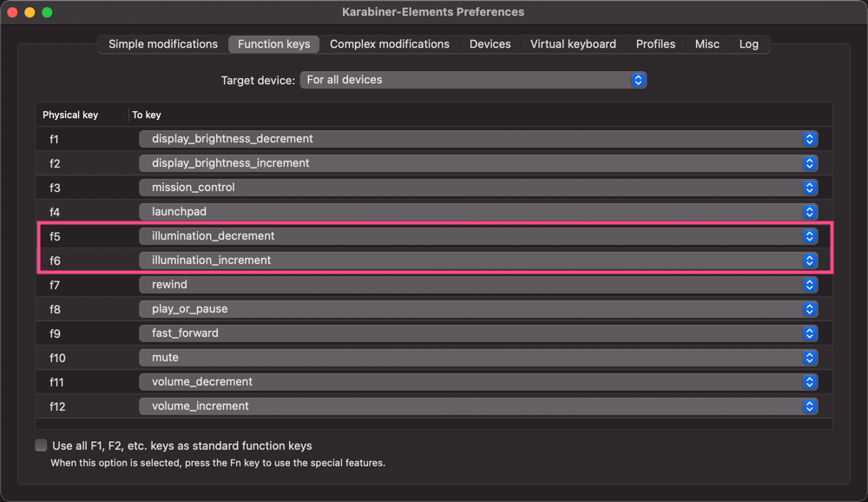Select the f12 physical key label
This screenshot has height=502, width=868.
[57, 406]
